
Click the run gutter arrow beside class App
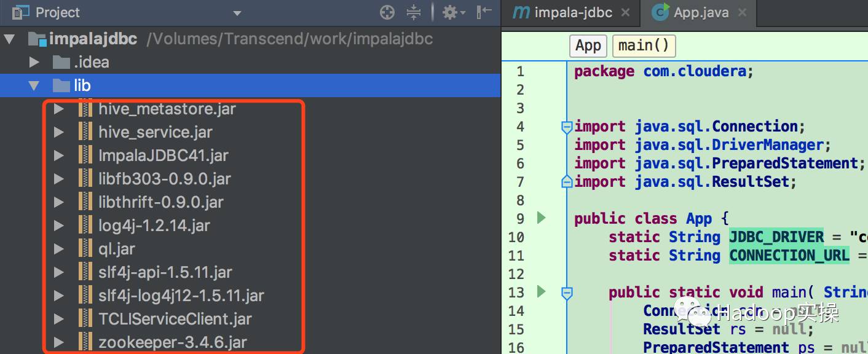pos(541,218)
